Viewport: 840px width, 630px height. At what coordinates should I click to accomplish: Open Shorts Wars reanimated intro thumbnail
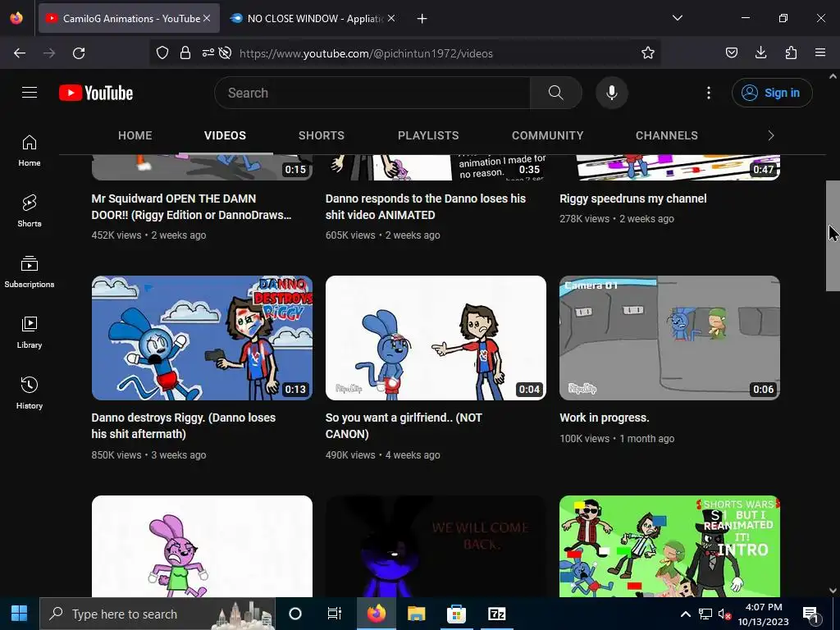click(x=669, y=546)
